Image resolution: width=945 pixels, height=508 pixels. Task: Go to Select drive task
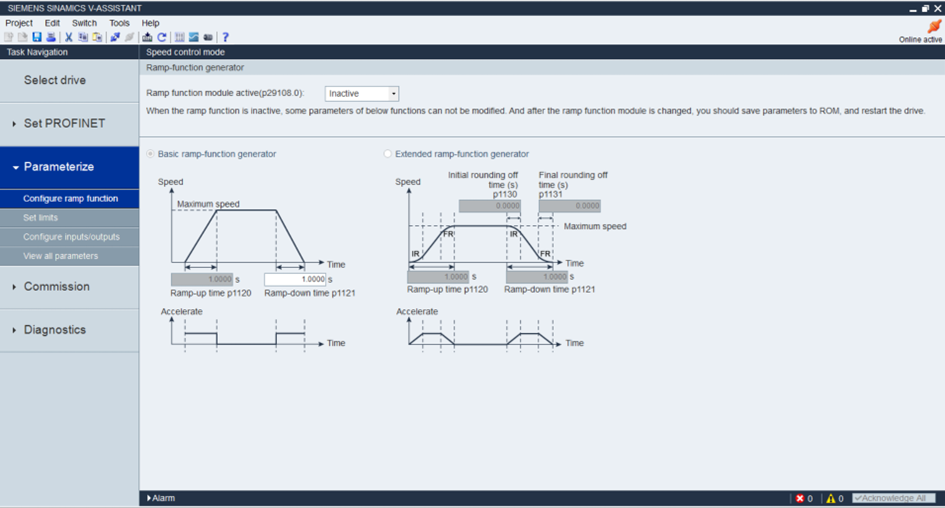point(69,81)
